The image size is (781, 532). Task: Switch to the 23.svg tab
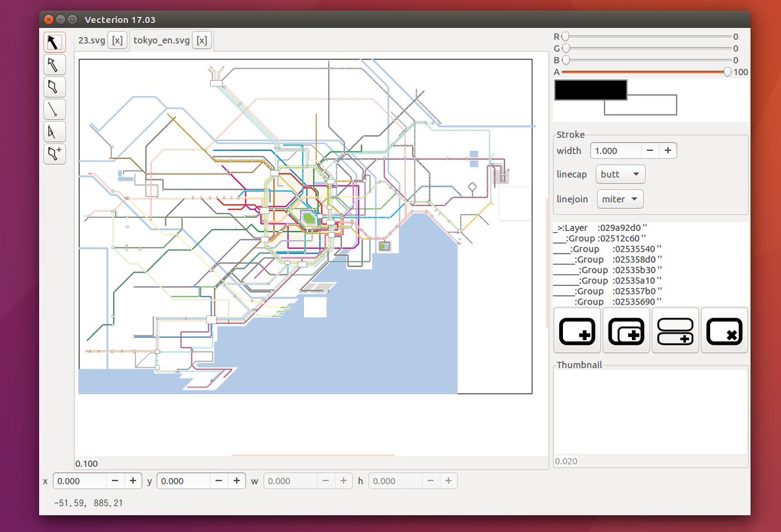[x=92, y=40]
